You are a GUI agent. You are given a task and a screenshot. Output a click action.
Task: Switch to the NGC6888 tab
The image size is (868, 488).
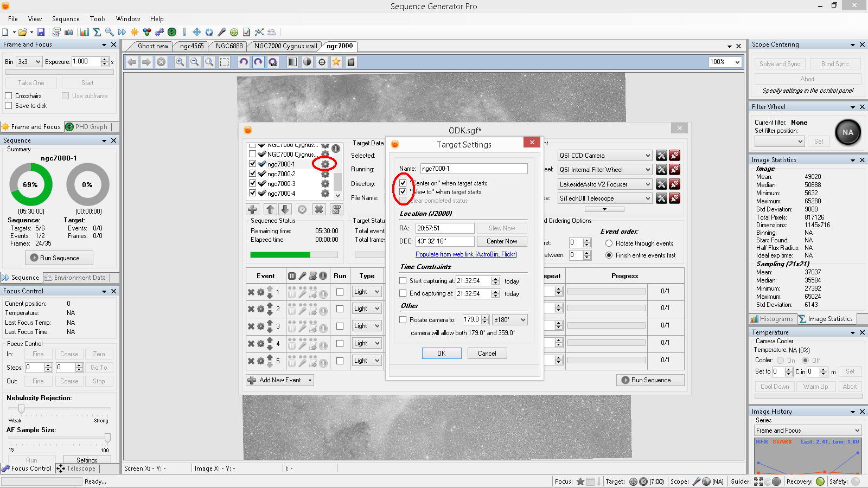[x=229, y=46]
